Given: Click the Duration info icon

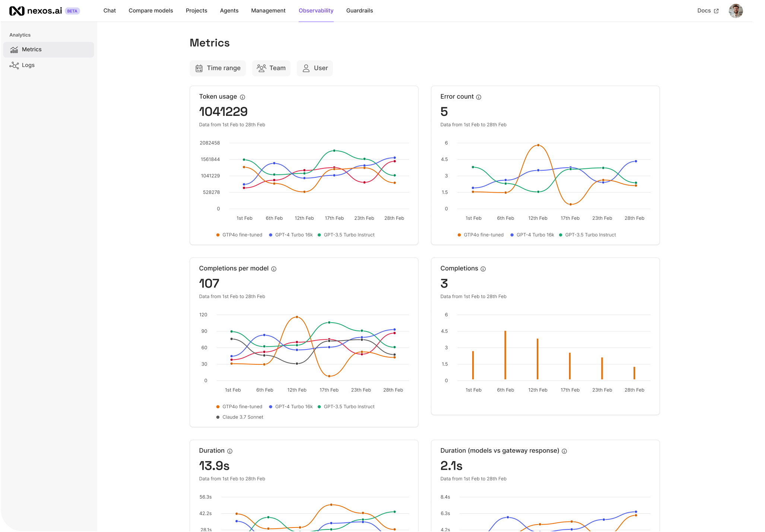Looking at the screenshot, I should point(230,451).
